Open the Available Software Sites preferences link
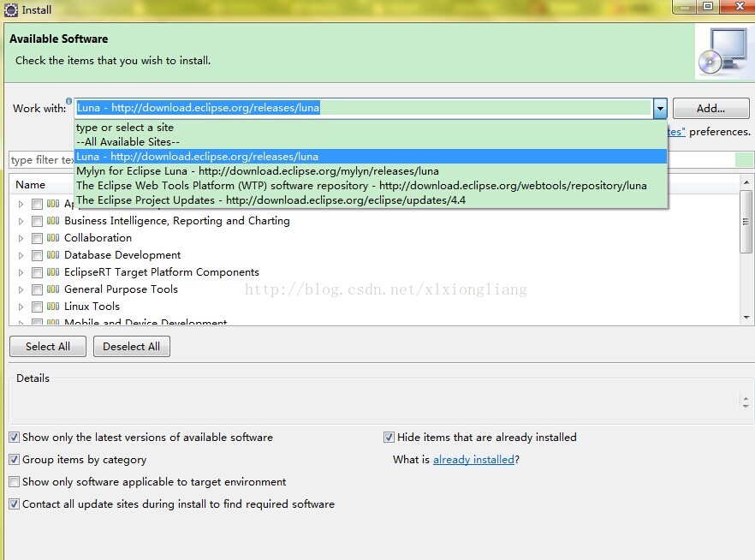The width and height of the screenshot is (755, 560). [x=676, y=132]
